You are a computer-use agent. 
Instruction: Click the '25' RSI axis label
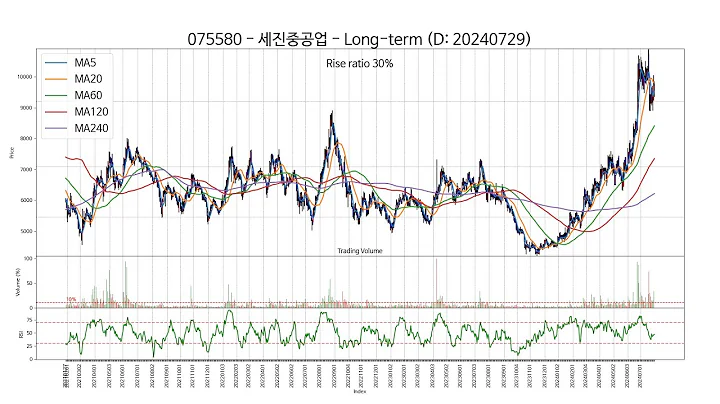29,346
